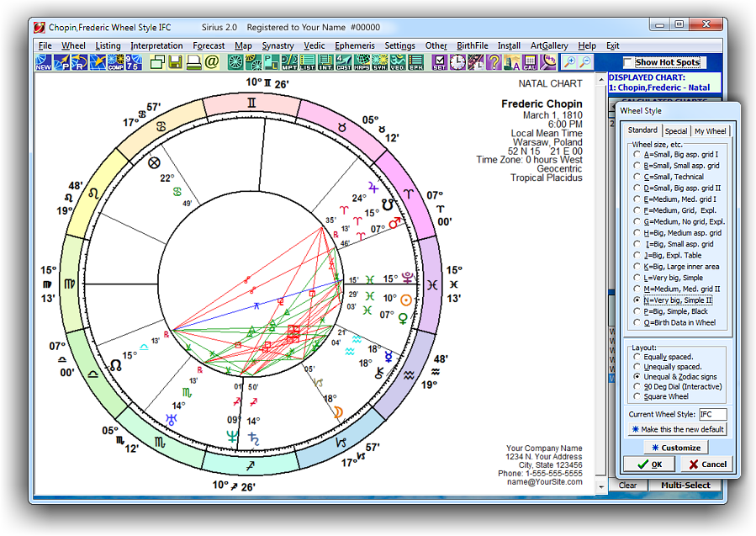Click the @ email toolbar icon
The image size is (756, 536).
pyautogui.click(x=211, y=62)
